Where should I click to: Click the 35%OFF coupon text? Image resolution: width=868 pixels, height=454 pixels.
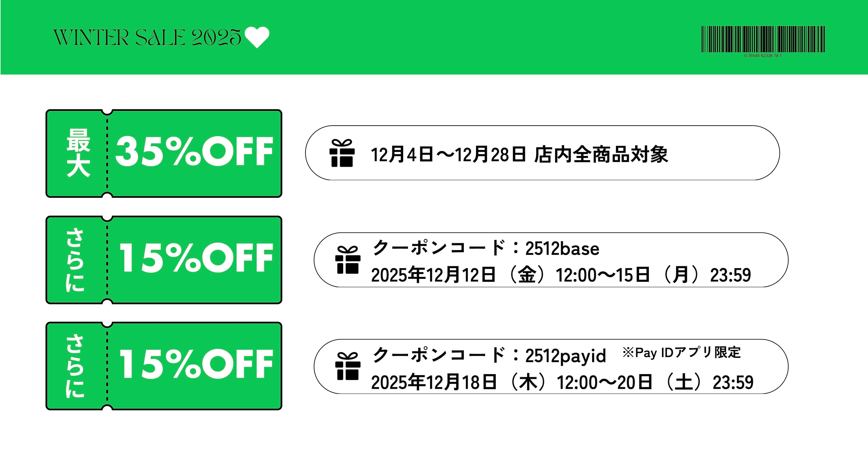coord(194,152)
